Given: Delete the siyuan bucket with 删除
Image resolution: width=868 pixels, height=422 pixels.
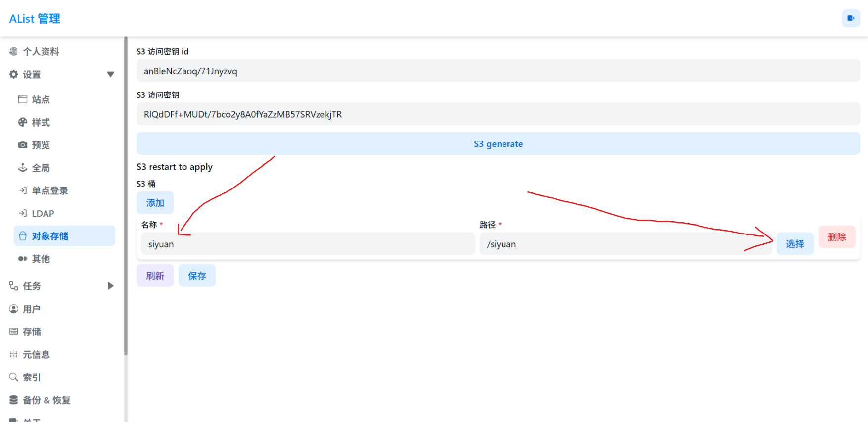Looking at the screenshot, I should pos(837,237).
